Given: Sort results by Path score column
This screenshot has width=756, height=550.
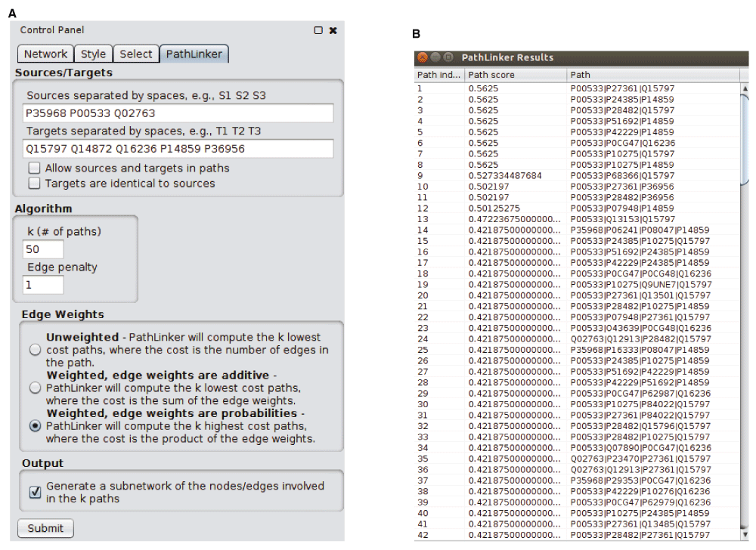Looking at the screenshot, I should coord(516,75).
